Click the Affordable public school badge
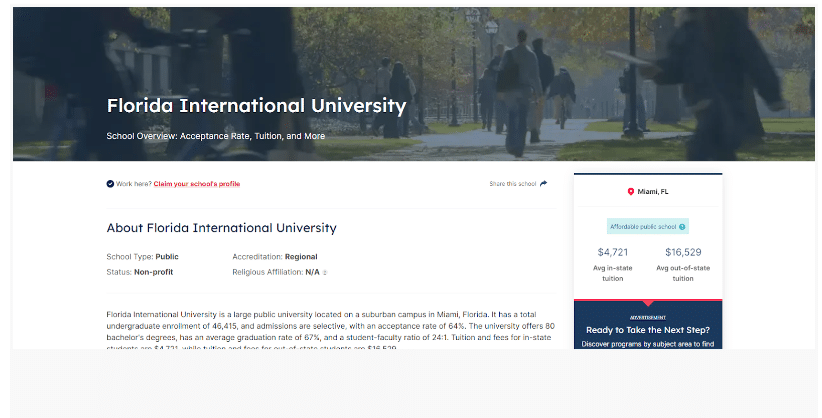The height and width of the screenshot is (418, 822). (647, 227)
